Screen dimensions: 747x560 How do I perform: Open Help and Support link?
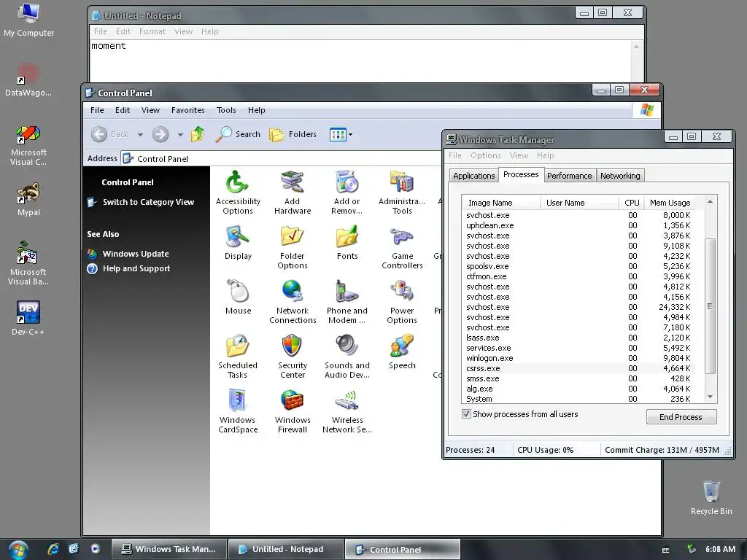coord(136,268)
